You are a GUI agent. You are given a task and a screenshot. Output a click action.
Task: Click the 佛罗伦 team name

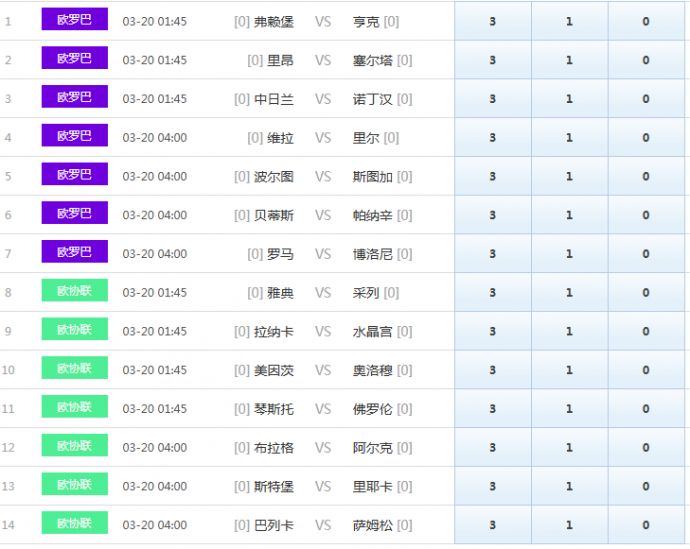[373, 409]
